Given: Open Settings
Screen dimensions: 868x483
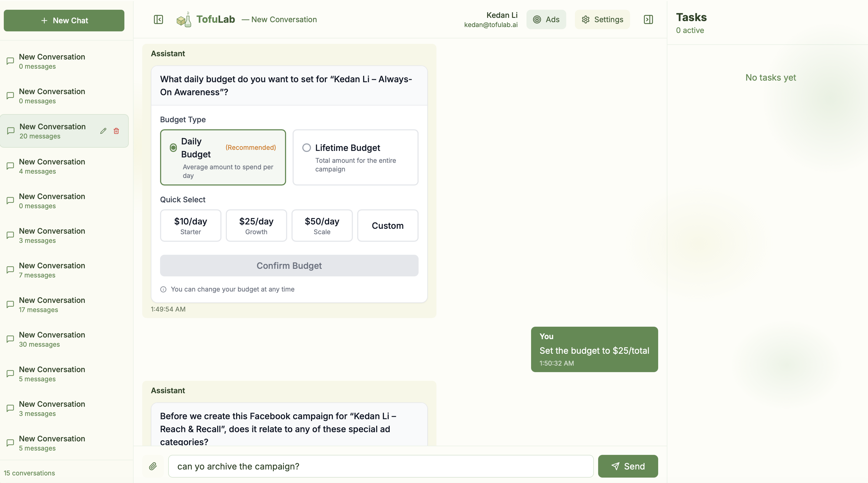Looking at the screenshot, I should point(602,19).
